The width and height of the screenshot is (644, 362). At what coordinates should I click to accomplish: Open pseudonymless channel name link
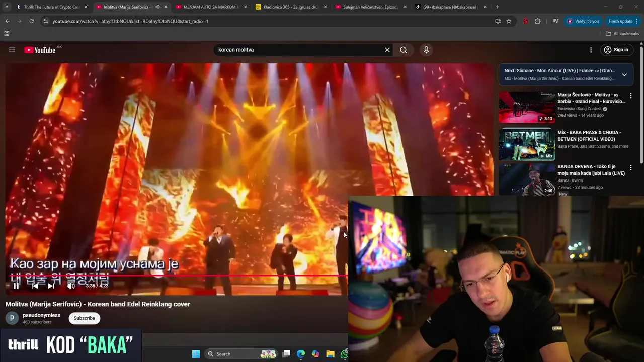coord(41,315)
